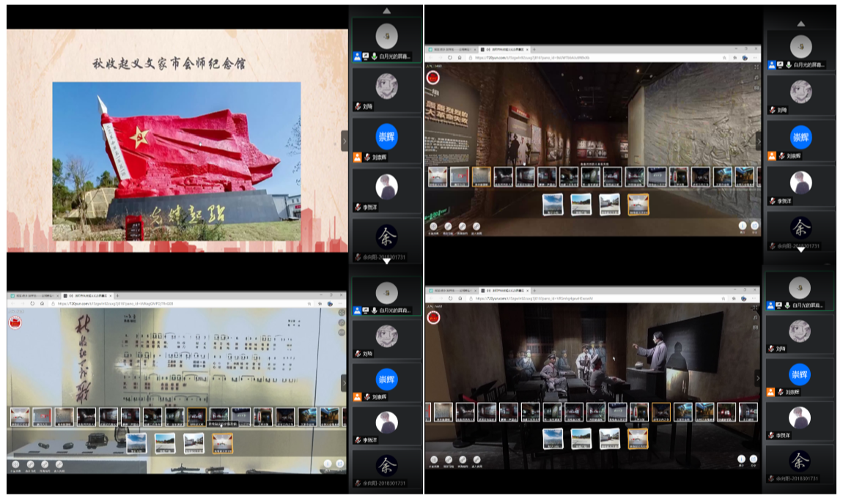Toggle background music icon in relief wall panorama
The image size is (843, 504).
[x=756, y=79]
